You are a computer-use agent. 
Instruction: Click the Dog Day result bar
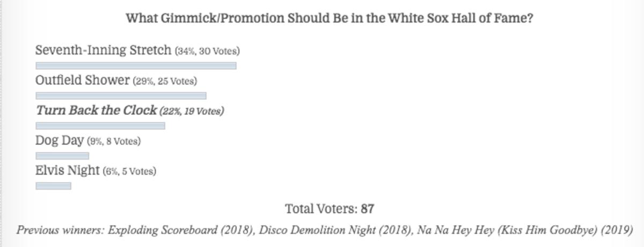[62, 156]
